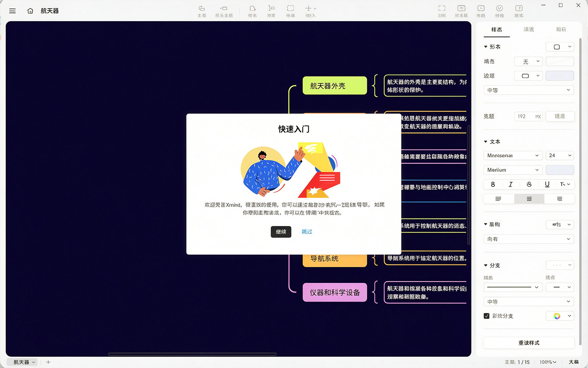
Task: Select right text alignment
Action: pyautogui.click(x=559, y=199)
